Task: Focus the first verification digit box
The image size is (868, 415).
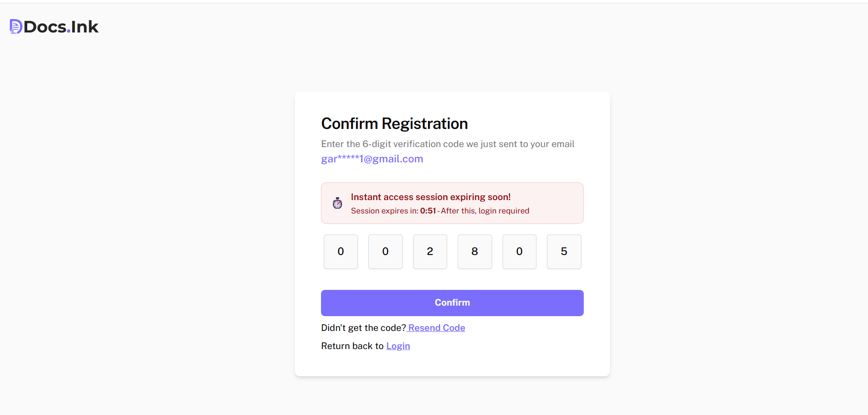Action: (x=341, y=252)
